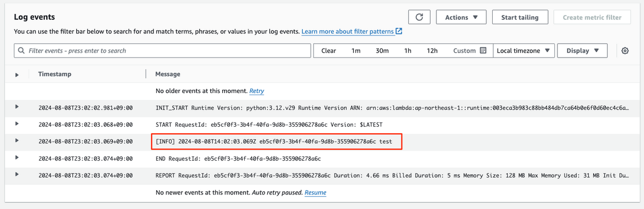Open the Local timezone dropdown
The height and width of the screenshot is (209, 644).
(523, 51)
